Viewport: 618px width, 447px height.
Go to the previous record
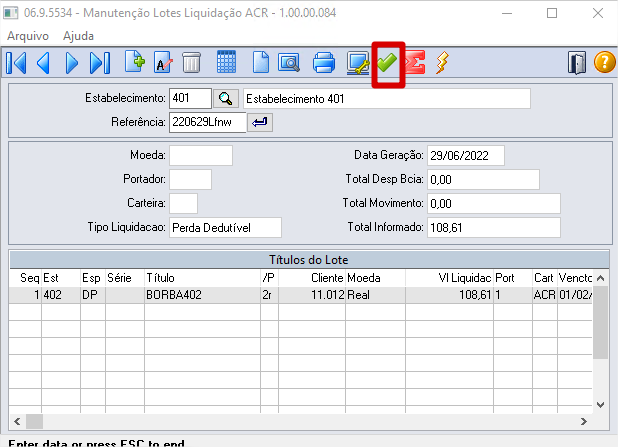coord(44,63)
